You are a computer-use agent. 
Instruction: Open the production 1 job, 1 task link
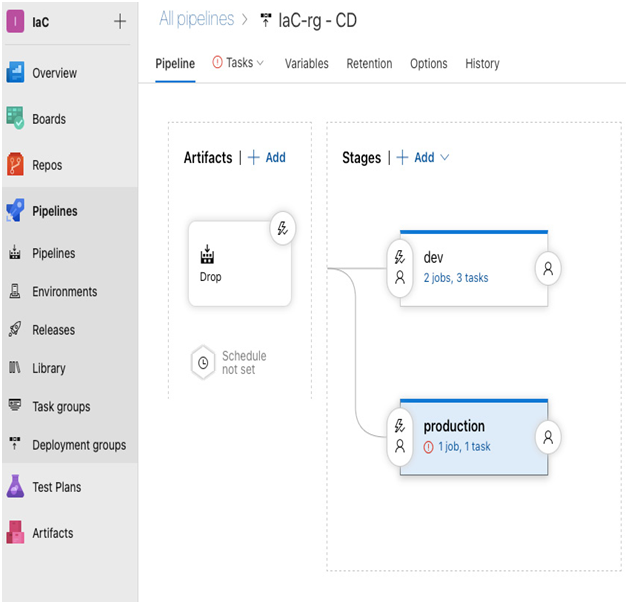point(464,446)
